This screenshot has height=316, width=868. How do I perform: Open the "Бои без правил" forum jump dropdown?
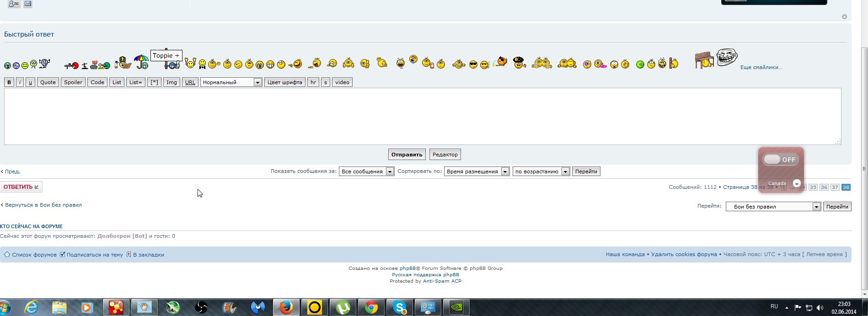tap(773, 207)
